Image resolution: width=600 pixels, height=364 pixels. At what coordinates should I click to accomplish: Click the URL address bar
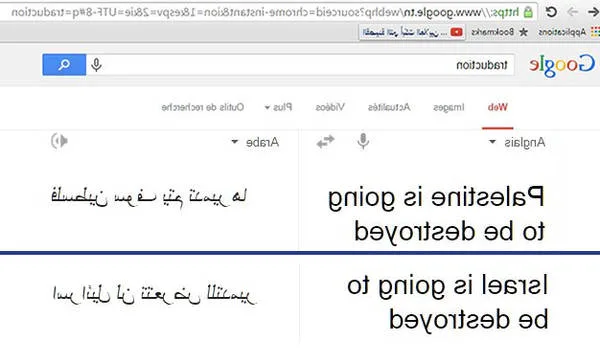coord(268,12)
